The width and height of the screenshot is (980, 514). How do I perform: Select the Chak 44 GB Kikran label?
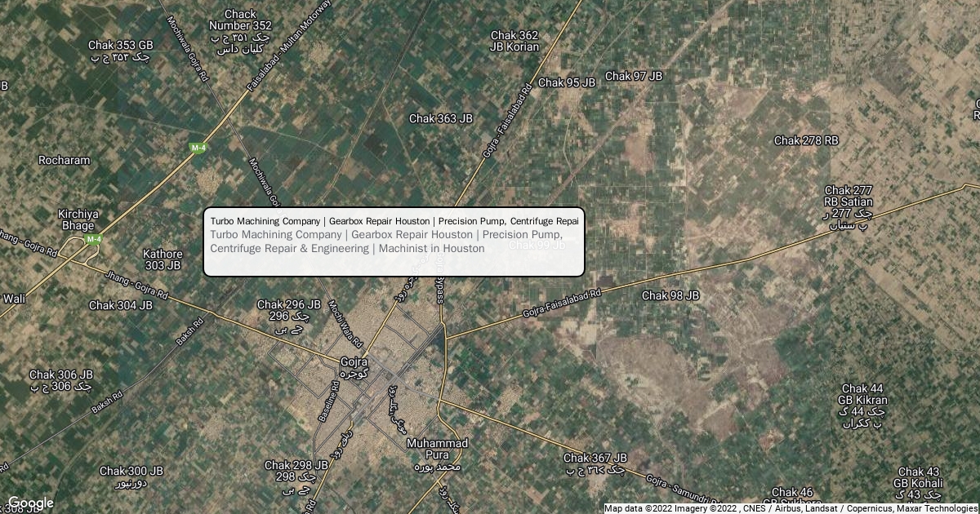[862, 405]
